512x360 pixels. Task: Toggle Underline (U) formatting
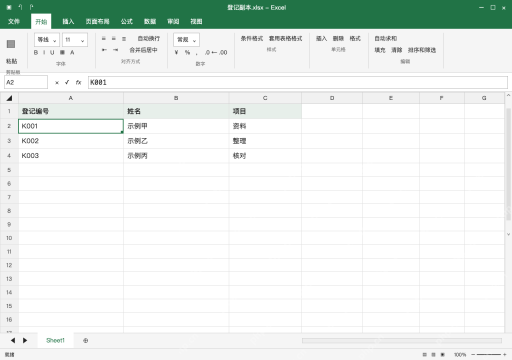coord(52,53)
